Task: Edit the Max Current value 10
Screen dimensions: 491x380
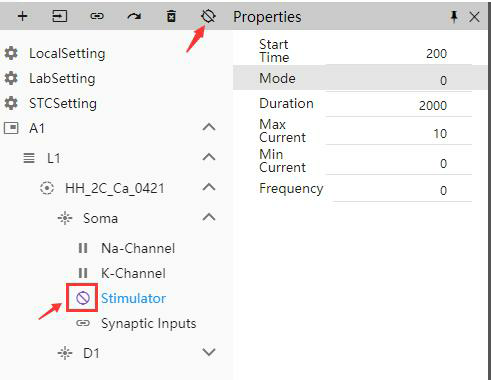Action: pyautogui.click(x=399, y=134)
